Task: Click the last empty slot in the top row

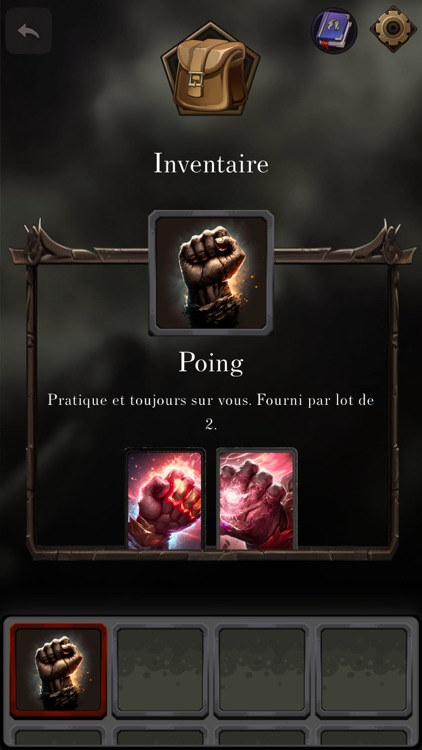Action: [x=364, y=670]
